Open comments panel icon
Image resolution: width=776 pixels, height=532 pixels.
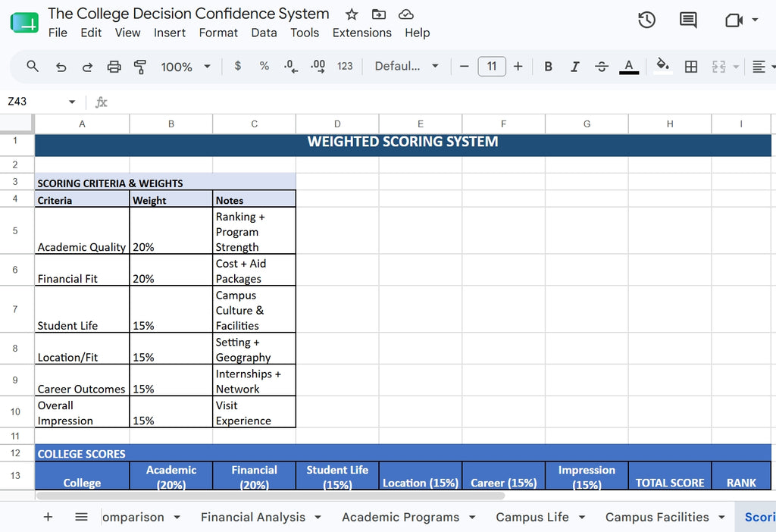688,20
